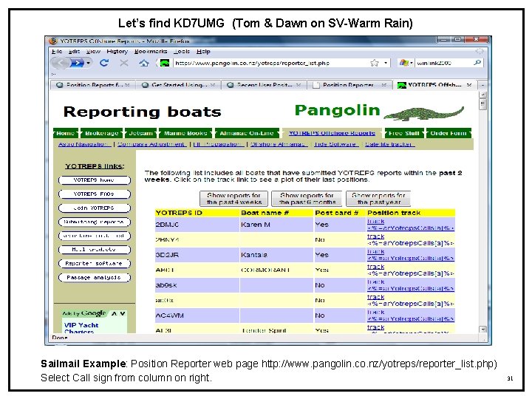Click the Compass Adjustment link

151,144
